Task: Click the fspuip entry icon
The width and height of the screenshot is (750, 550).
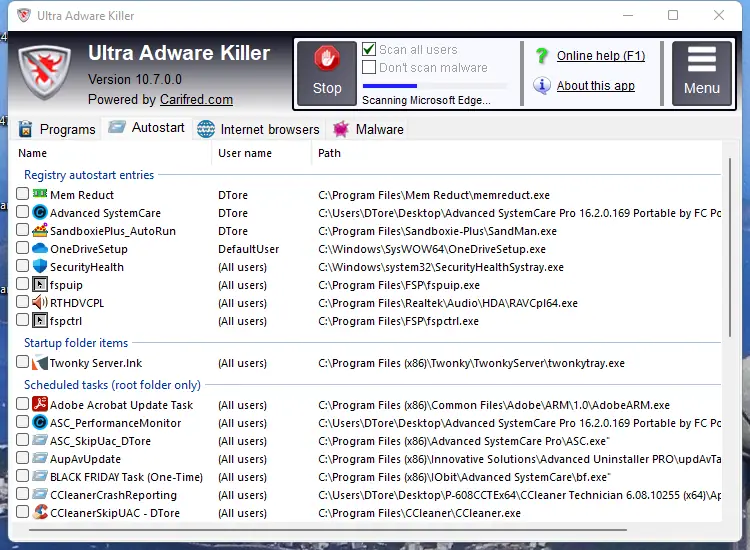Action: pos(40,284)
